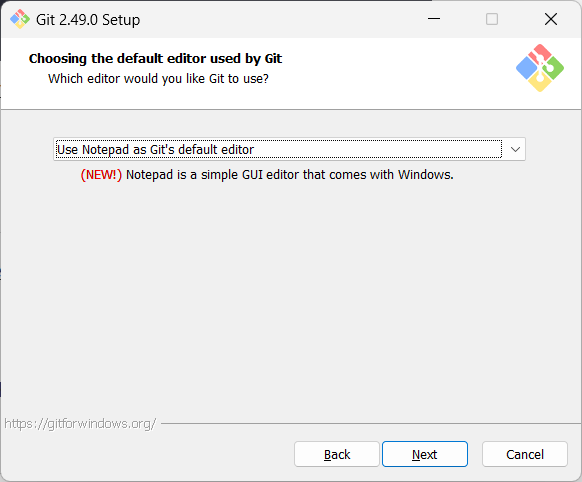Go back to the previous setup step
The image size is (582, 482).
coord(337,454)
